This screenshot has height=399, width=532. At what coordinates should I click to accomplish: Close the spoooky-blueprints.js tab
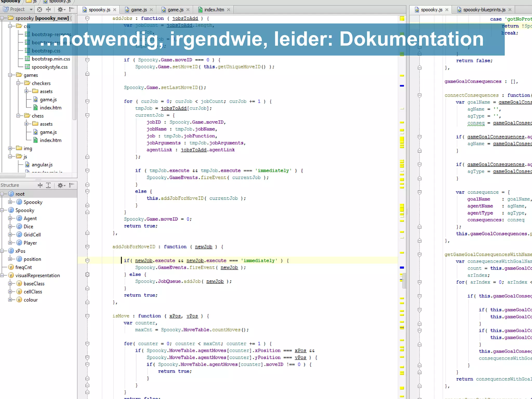(x=510, y=10)
